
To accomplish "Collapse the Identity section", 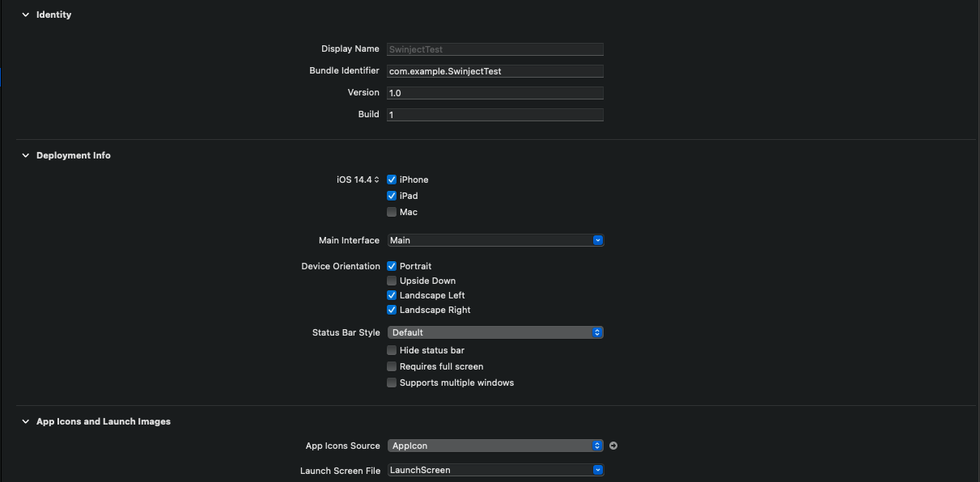I will tap(25, 15).
